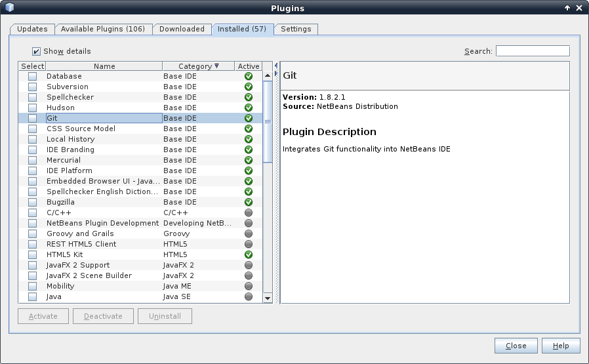Click the inactive gray icon for C/C++

(249, 212)
